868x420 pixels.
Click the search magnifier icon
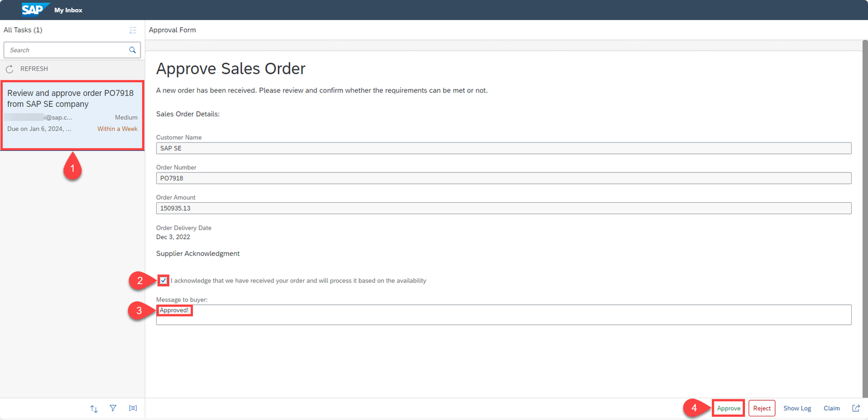[133, 50]
